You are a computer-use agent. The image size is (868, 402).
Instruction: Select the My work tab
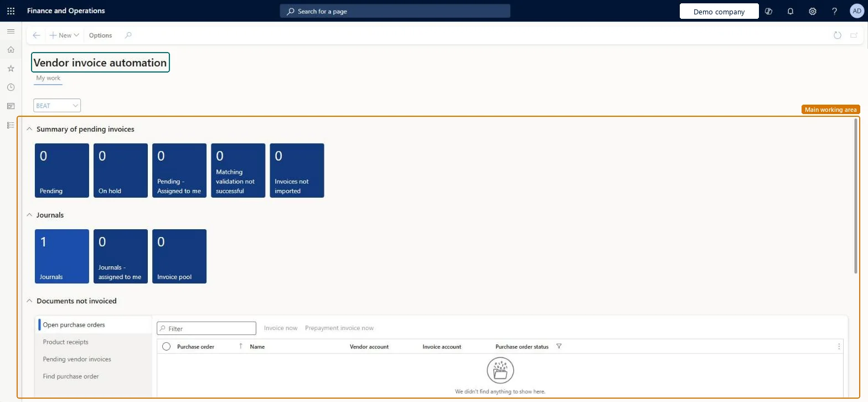(x=48, y=79)
